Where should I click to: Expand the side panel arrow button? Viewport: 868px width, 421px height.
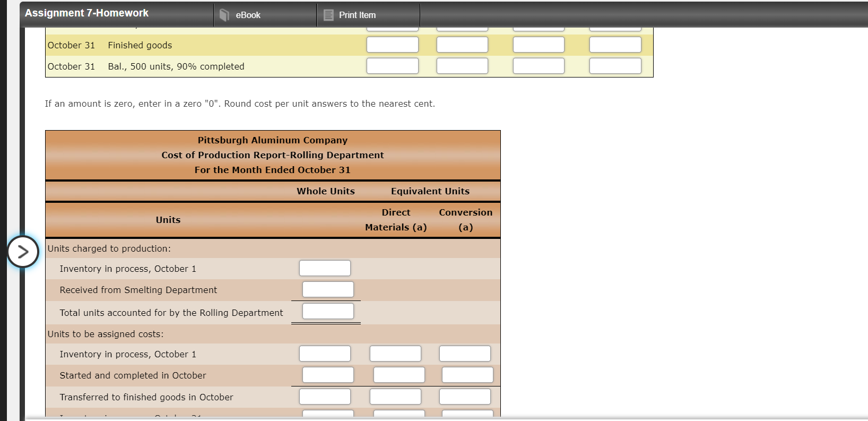coord(23,251)
